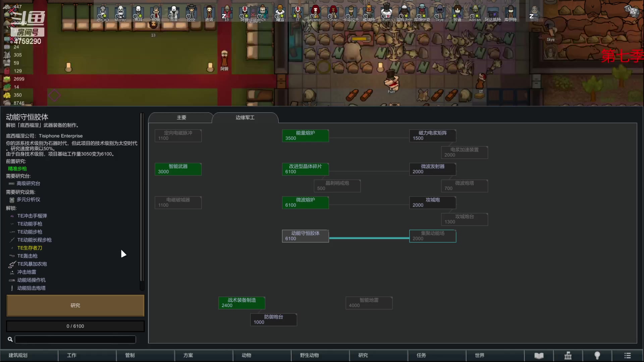The width and height of the screenshot is (644, 362).
Task: Select the 能量熔炉 3500 research node
Action: 305,136
